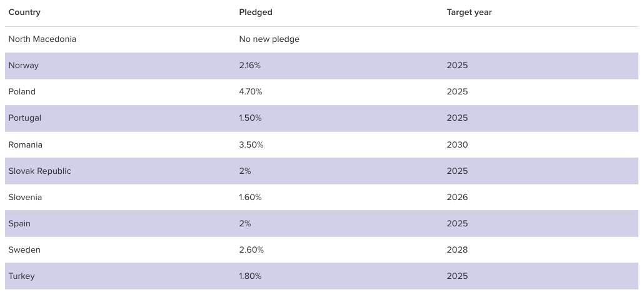Click Norway's 2.16% pledged value

coord(251,66)
